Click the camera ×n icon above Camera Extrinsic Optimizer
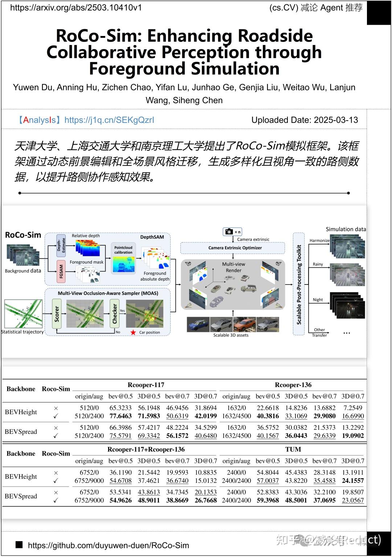Viewport: 392px width, 557px height. [233, 231]
